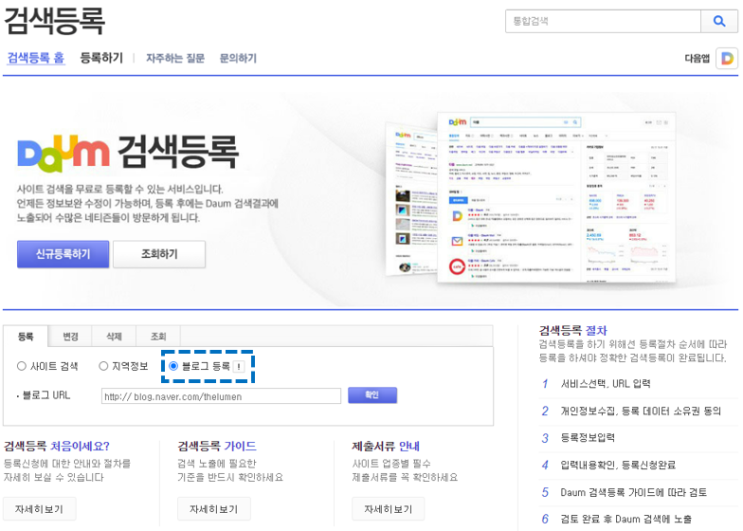Click the 검색등록 가이드 heading
743x531 pixels.
(217, 446)
